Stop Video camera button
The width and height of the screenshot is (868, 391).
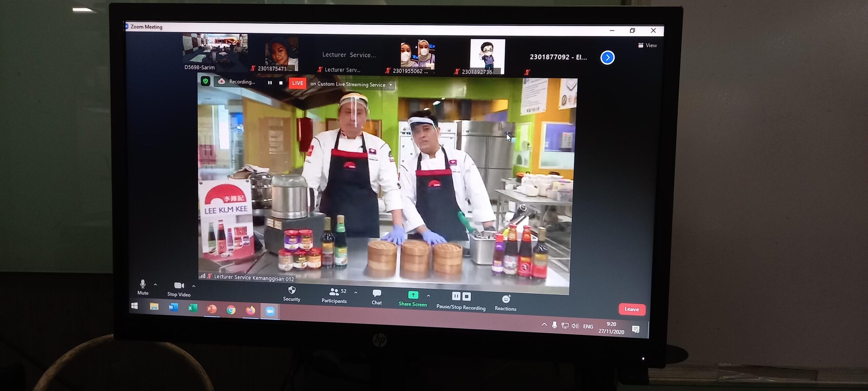tap(179, 289)
